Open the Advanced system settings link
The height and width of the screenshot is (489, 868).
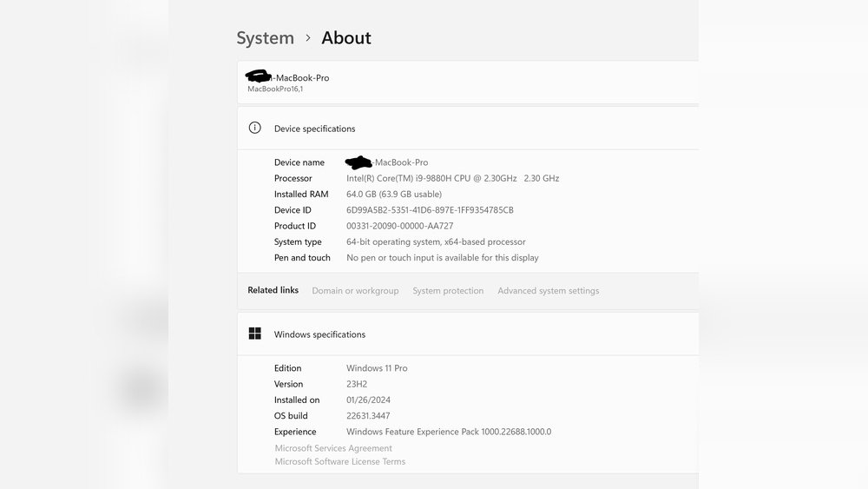click(x=548, y=291)
